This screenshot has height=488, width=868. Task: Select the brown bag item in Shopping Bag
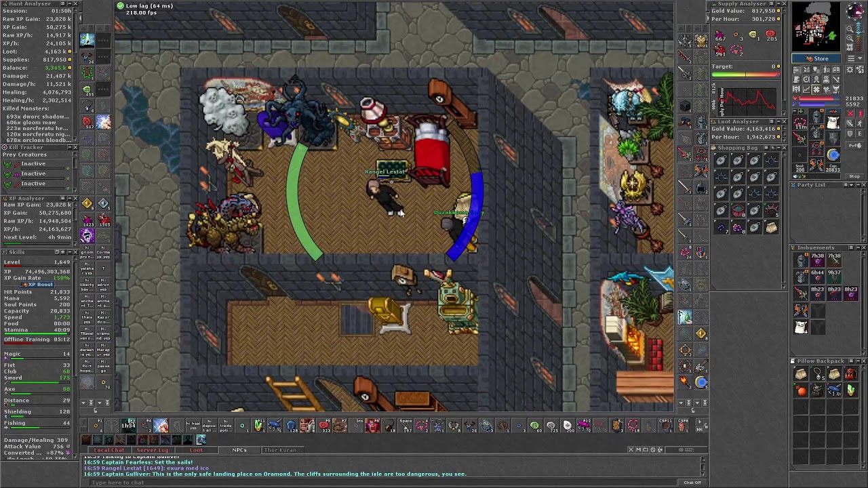772,227
